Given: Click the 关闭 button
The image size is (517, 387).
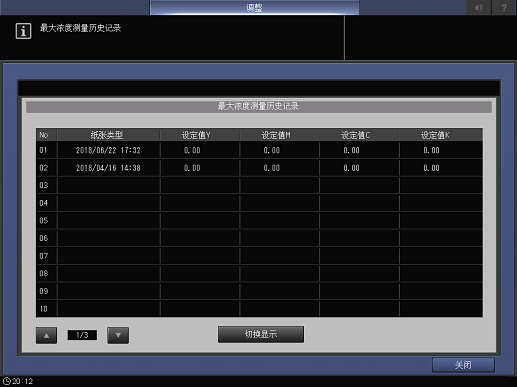Looking at the screenshot, I should pyautogui.click(x=463, y=365).
